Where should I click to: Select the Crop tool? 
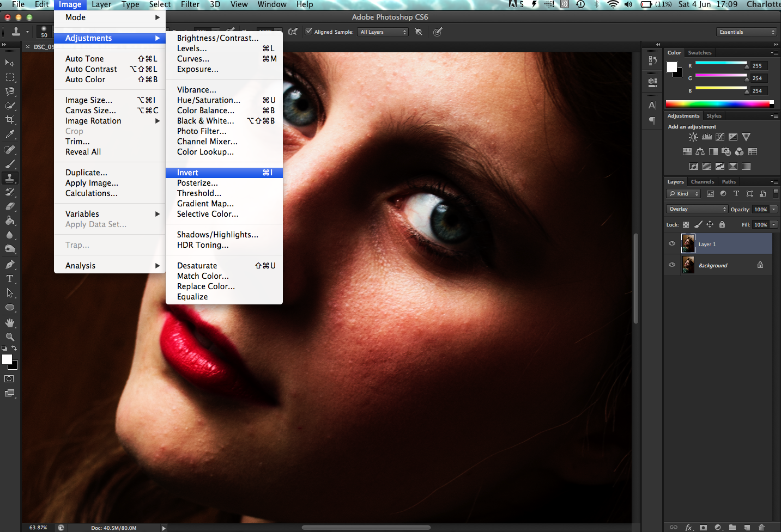coord(10,120)
